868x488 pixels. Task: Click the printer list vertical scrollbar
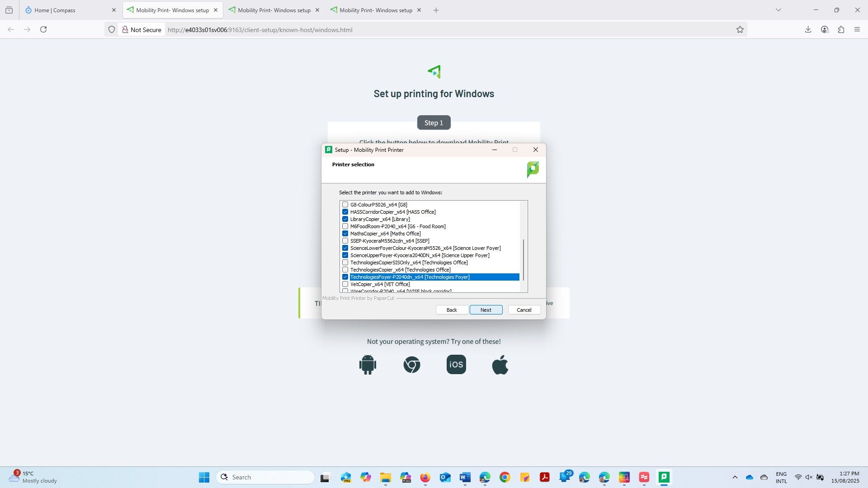pyautogui.click(x=524, y=260)
